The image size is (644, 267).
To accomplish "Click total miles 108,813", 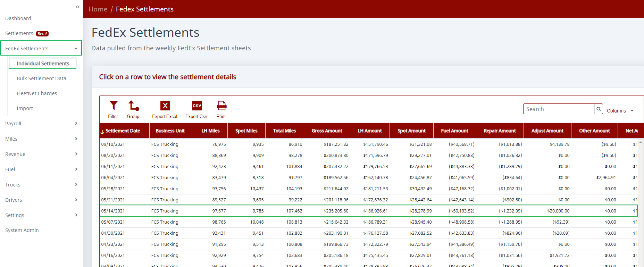I will pos(294,222).
